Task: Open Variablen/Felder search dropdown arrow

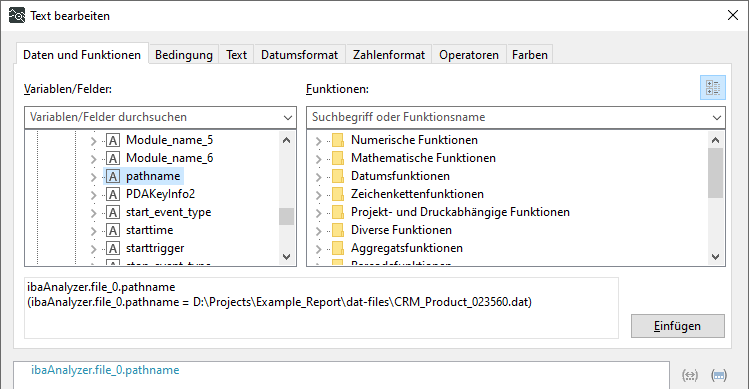Action: click(287, 118)
